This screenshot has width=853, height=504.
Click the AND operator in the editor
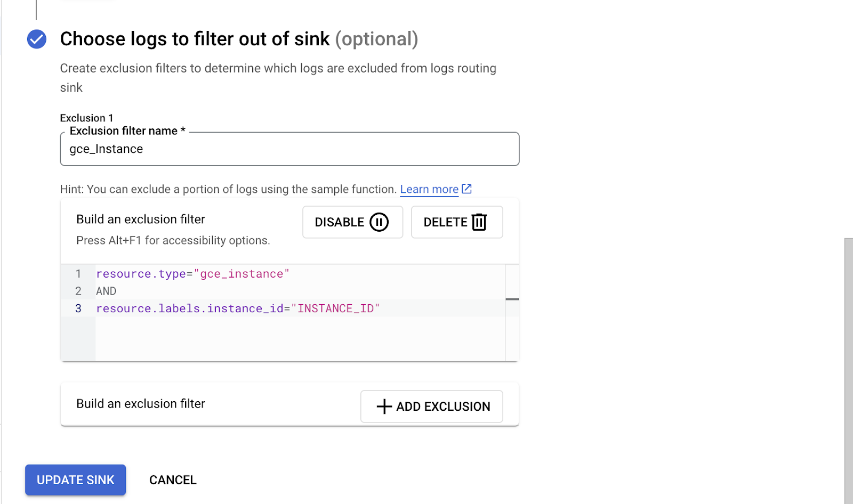click(x=106, y=291)
